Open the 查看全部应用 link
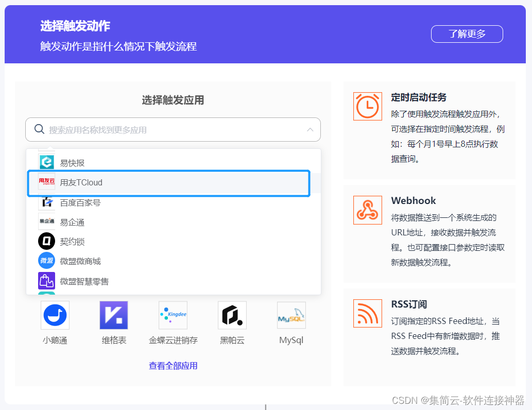The width and height of the screenshot is (532, 410). (x=173, y=366)
